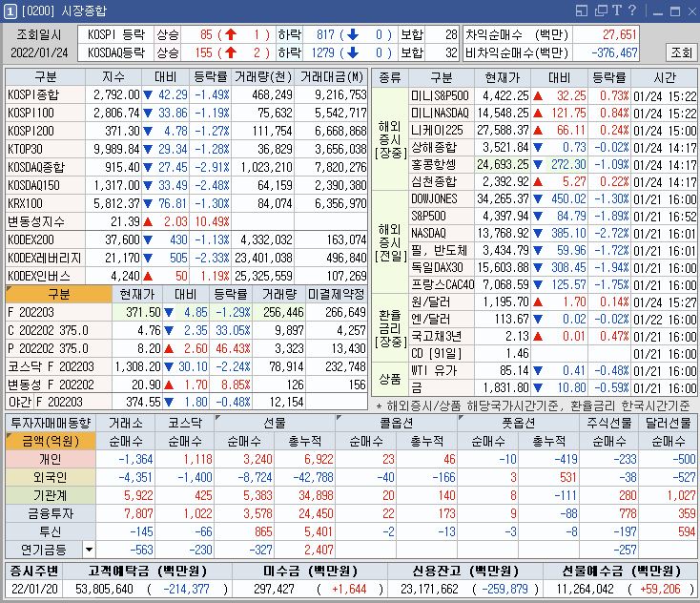Viewport: 700px width, 603px height.
Task: Click the 조회 button to refresh data
Action: click(681, 52)
